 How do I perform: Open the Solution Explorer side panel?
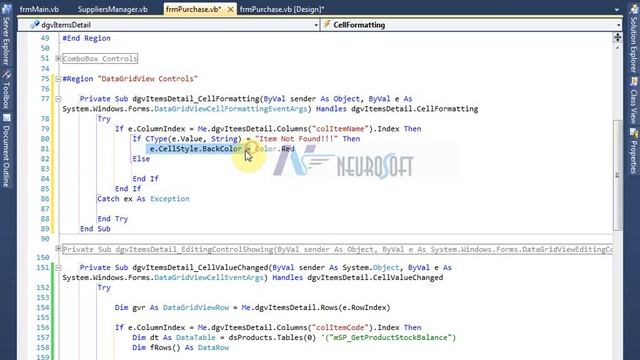pos(633,44)
